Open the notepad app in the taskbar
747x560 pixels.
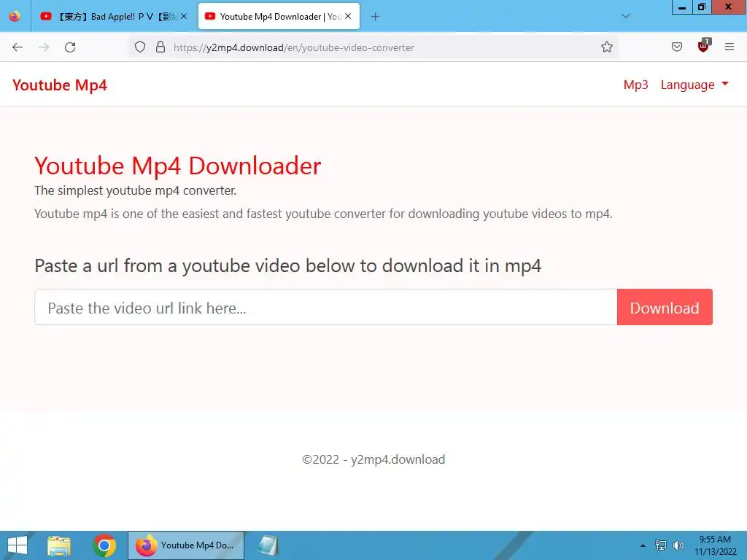pos(268,545)
